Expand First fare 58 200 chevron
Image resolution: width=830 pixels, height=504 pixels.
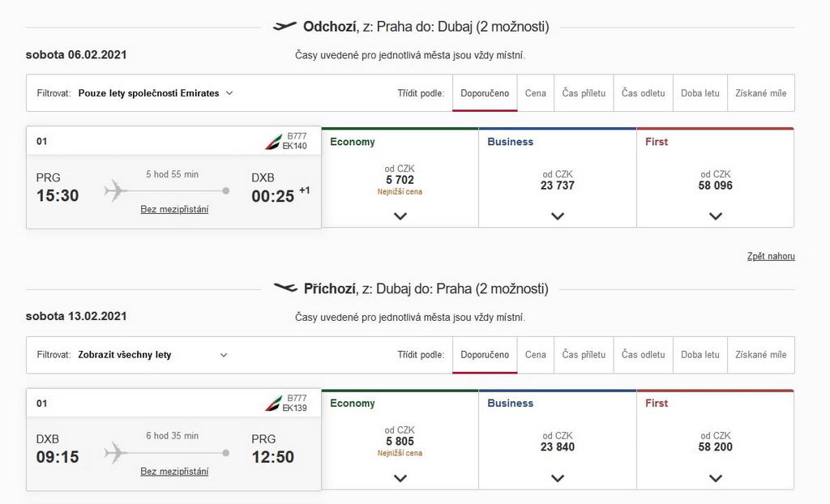[716, 478]
